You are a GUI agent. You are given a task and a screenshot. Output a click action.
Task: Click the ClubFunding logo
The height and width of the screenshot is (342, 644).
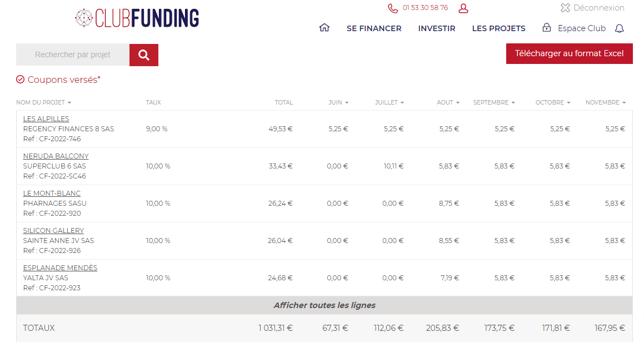pos(137,18)
